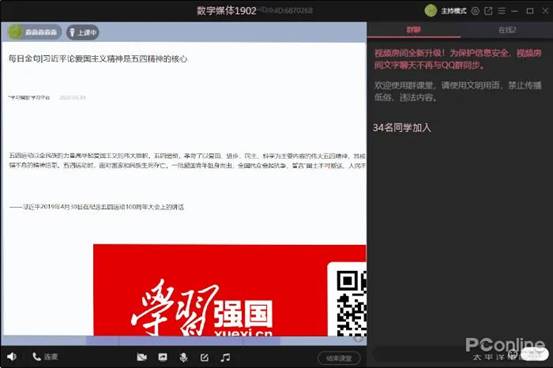
Task: Click the QR code in shared screen
Action: click(351, 303)
